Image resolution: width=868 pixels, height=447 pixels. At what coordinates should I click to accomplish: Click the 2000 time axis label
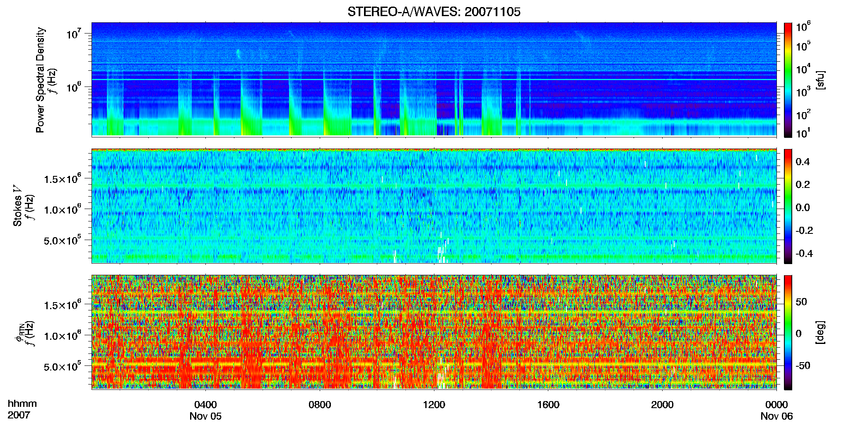[x=662, y=404]
